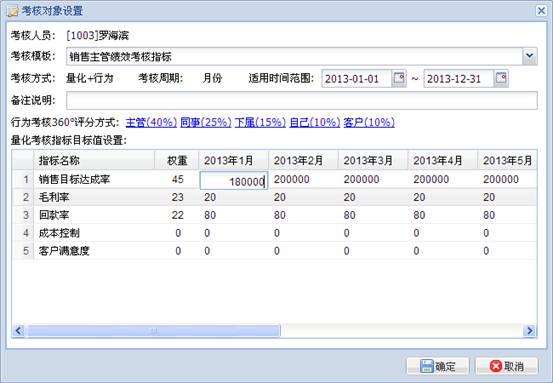Image resolution: width=553 pixels, height=383 pixels.
Task: Click weight 23 for 毛利率
Action: 178,197
